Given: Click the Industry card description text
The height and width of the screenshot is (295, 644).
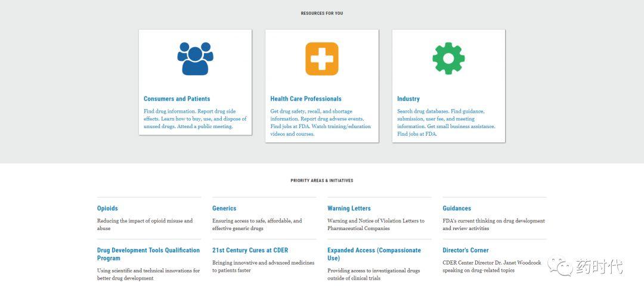Looking at the screenshot, I should click(446, 122).
